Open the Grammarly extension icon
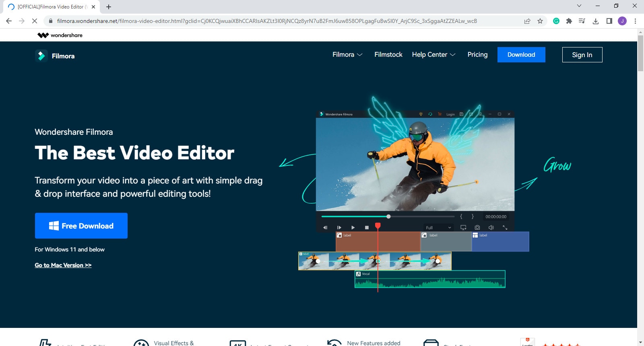The width and height of the screenshot is (644, 346). (x=556, y=21)
